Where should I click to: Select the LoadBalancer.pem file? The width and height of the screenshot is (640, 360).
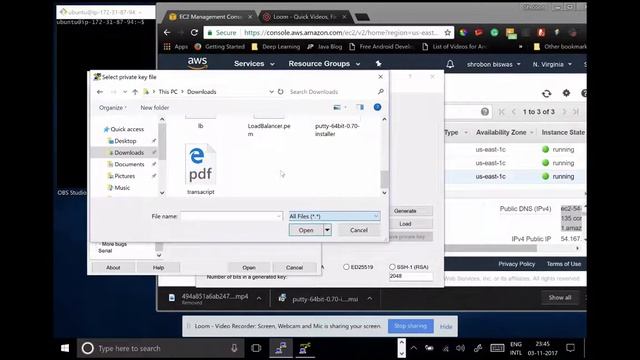tap(269, 129)
